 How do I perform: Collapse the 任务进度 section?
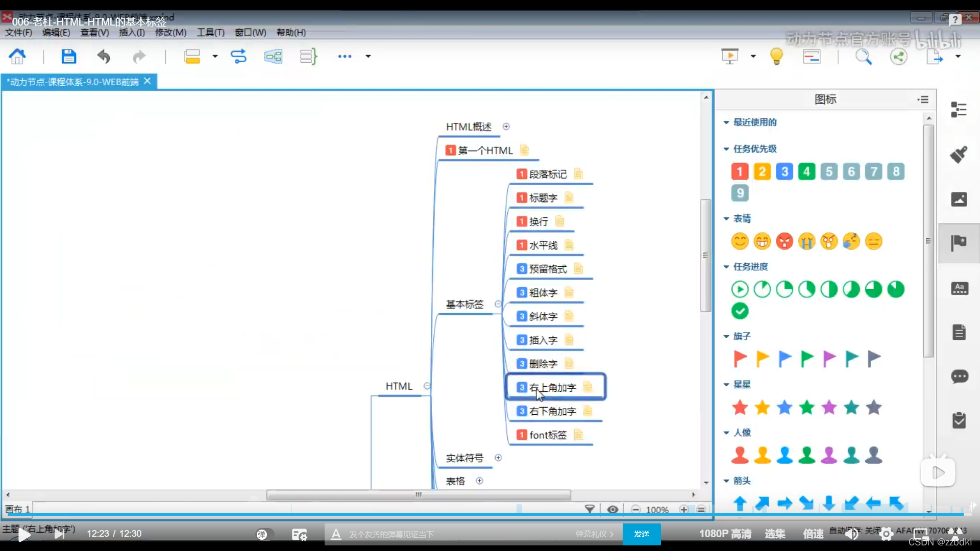(x=726, y=267)
